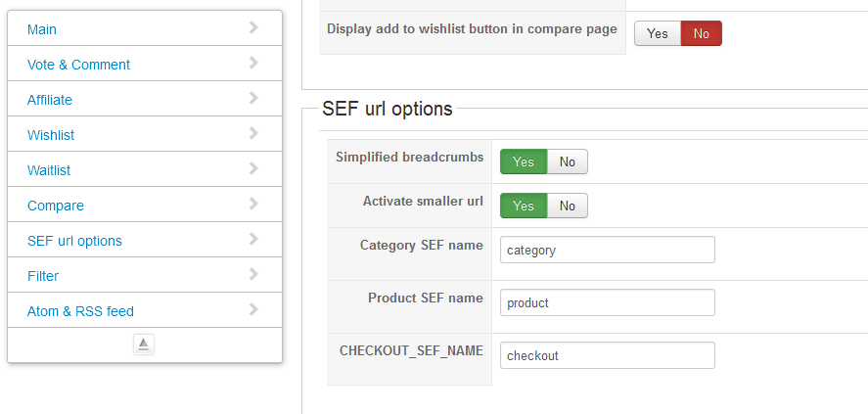Click the chevron beside SEF url options
The width and height of the screenshot is (868, 414).
253,240
